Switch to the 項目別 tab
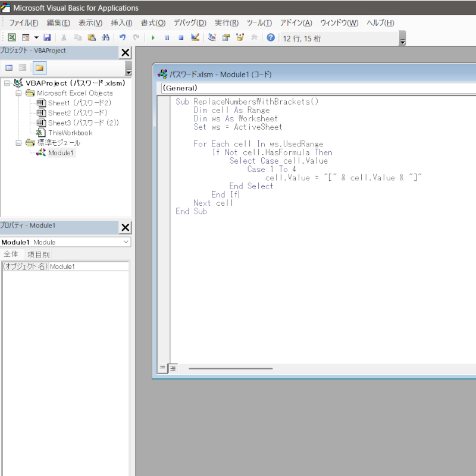Viewport: 476px width, 476px height. pyautogui.click(x=39, y=254)
